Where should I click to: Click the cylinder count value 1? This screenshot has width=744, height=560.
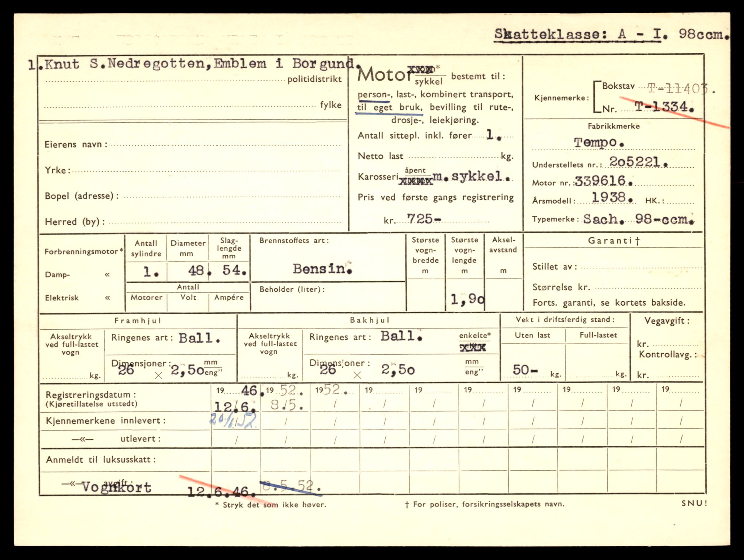151,272
